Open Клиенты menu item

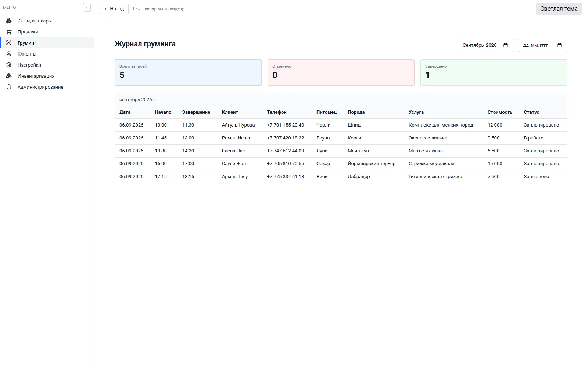pyautogui.click(x=47, y=54)
